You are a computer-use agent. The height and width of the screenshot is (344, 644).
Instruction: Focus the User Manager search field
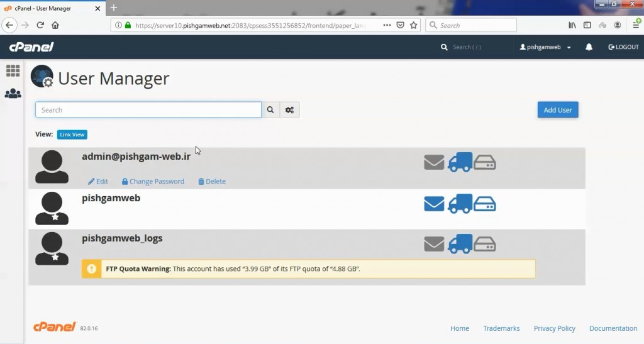pos(148,109)
